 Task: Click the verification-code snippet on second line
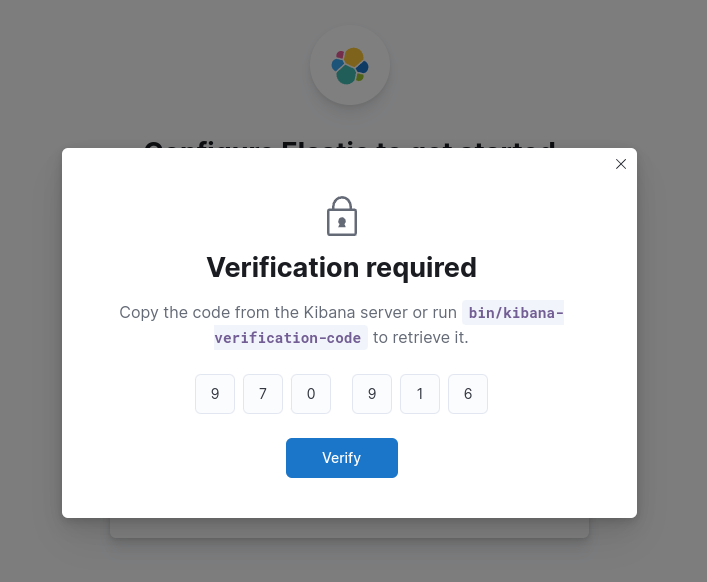[288, 338]
